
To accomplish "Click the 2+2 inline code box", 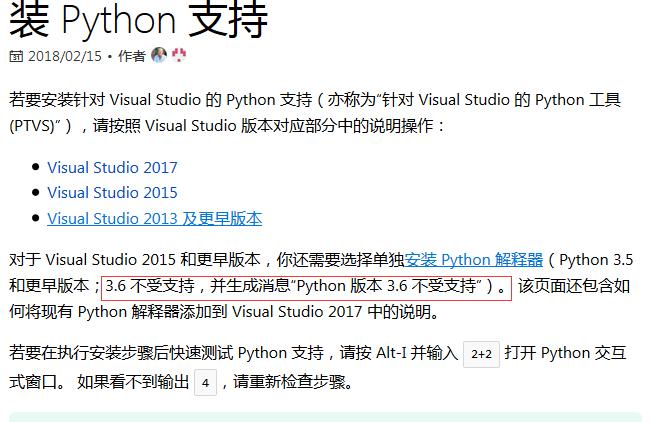I will click(x=482, y=354).
